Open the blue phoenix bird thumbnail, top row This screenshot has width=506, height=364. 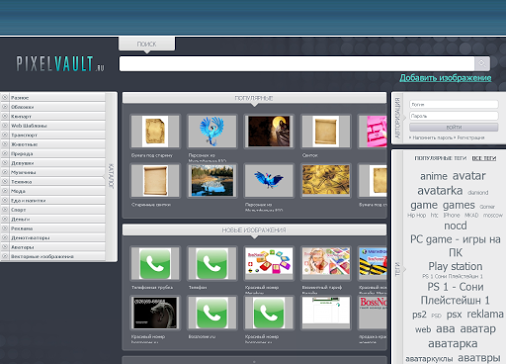pos(212,131)
